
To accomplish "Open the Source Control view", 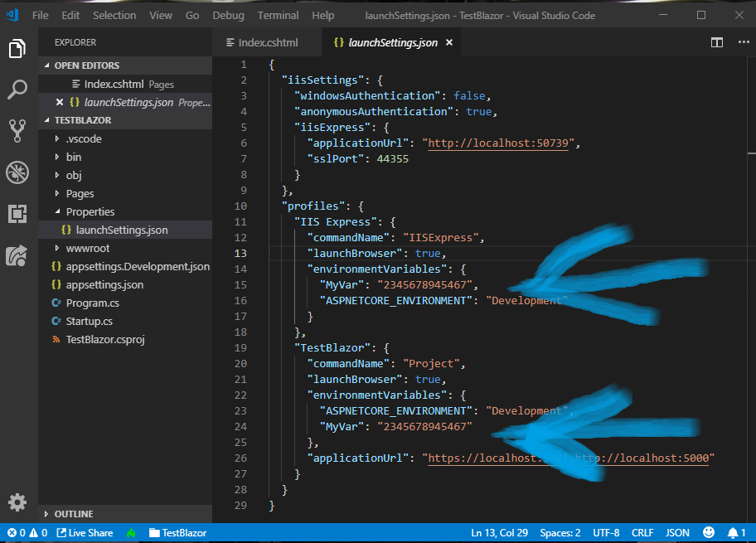I will pos(17,131).
